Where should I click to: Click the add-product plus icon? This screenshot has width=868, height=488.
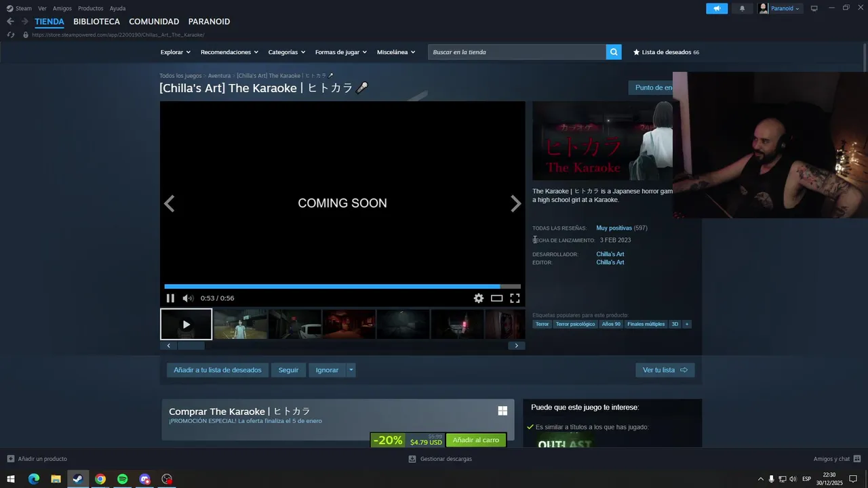click(x=11, y=459)
